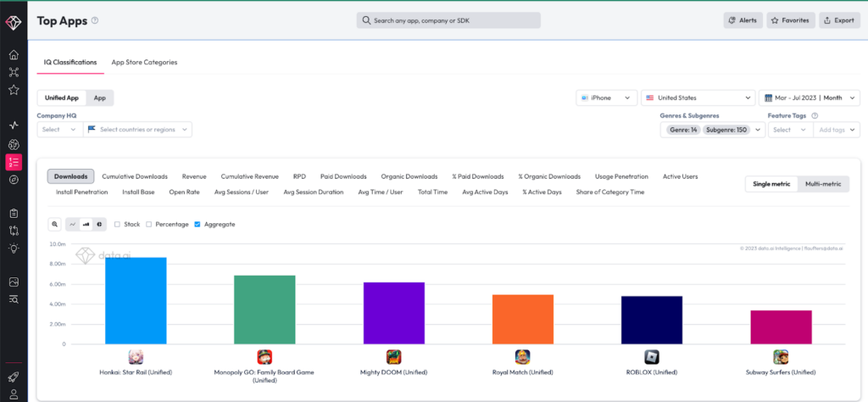
Task: Open the lightbulb insights sidebar icon
Action: tap(14, 248)
